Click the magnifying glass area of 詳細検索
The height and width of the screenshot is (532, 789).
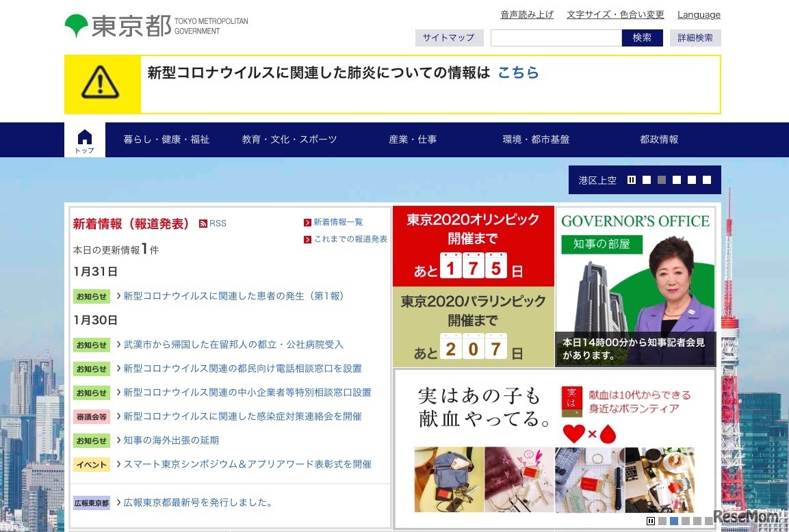(695, 38)
